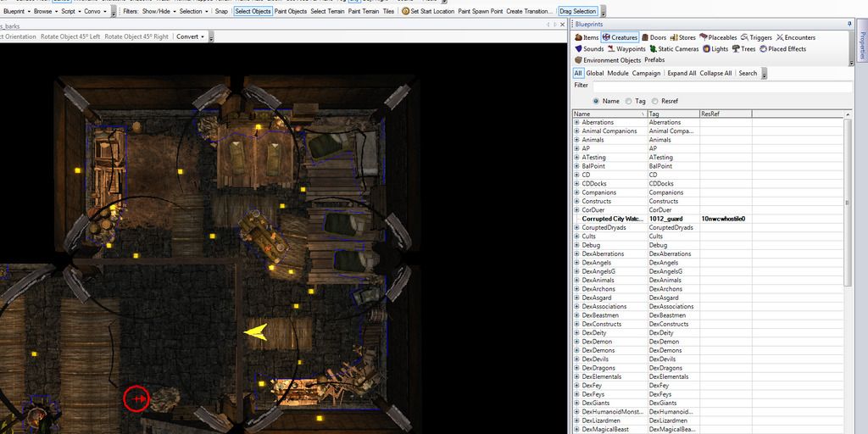Open the Convert dropdown in toolbar
Viewport: 868px width, 434px height.
(192, 36)
